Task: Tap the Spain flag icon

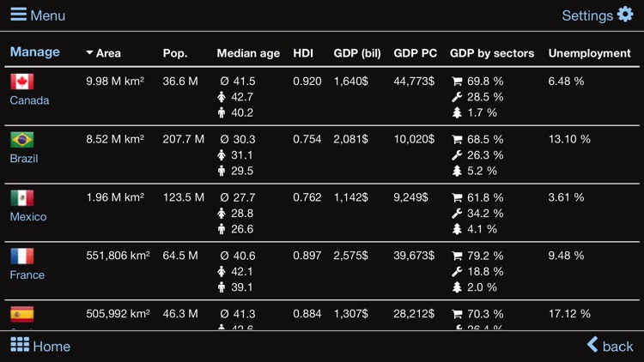Action: click(x=21, y=315)
